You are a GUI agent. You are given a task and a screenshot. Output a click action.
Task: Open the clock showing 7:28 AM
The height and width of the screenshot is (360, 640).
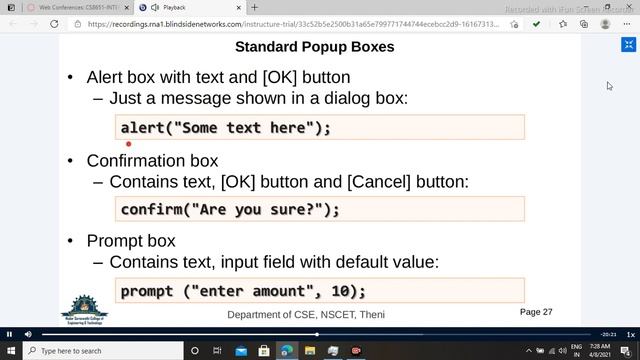(x=600, y=351)
